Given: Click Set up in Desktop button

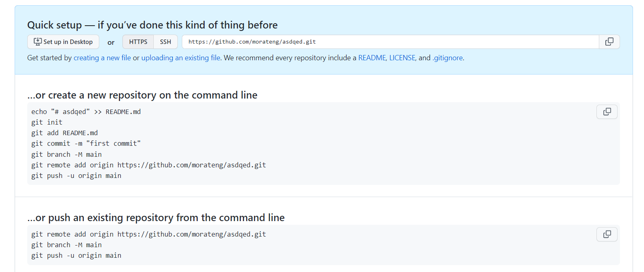Looking at the screenshot, I should point(63,42).
